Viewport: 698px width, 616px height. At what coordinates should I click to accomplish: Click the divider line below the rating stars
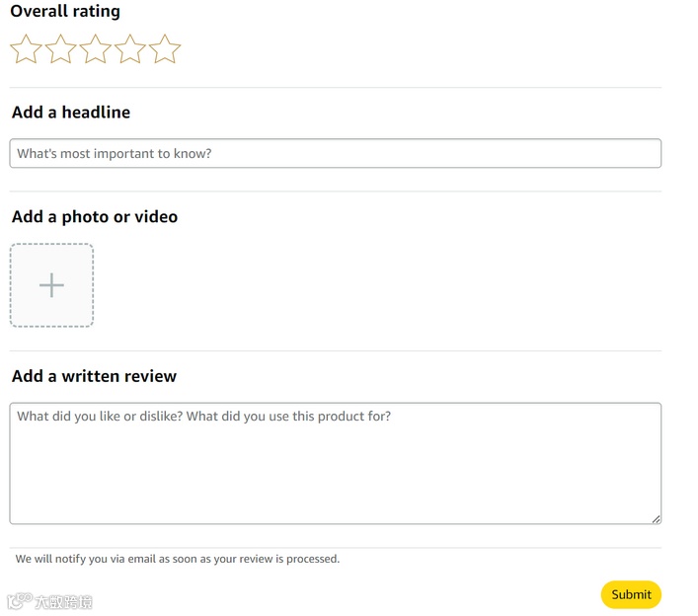pos(335,88)
